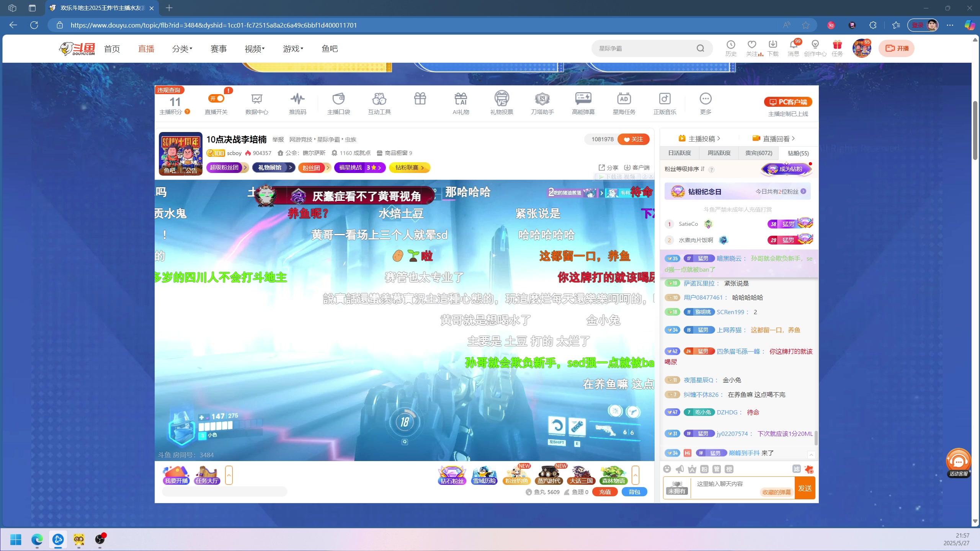Open the 推流码 stream key icon

(297, 103)
